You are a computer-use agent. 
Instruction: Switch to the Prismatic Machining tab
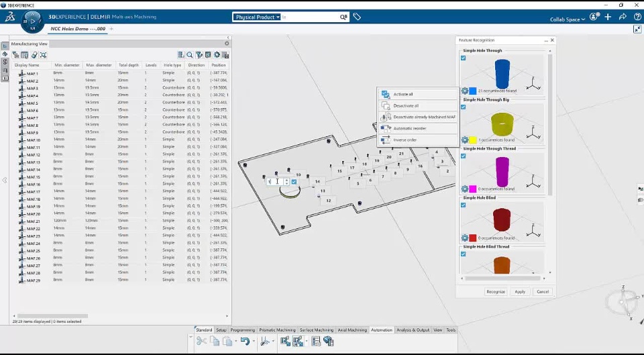pos(277,330)
